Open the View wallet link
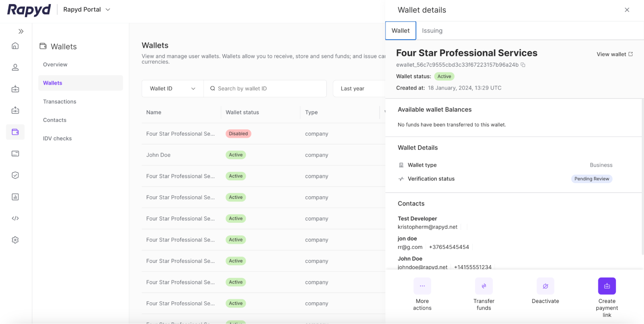Image resolution: width=644 pixels, height=324 pixels. tap(614, 54)
